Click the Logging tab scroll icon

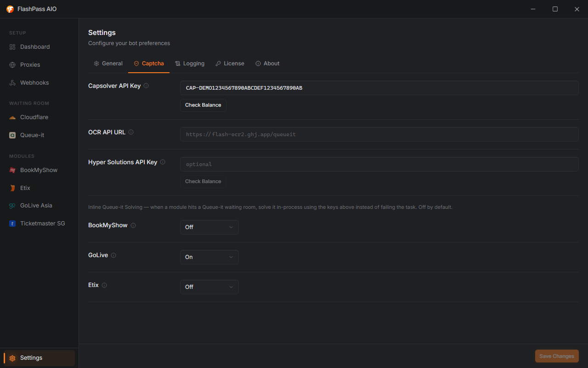coord(178,63)
